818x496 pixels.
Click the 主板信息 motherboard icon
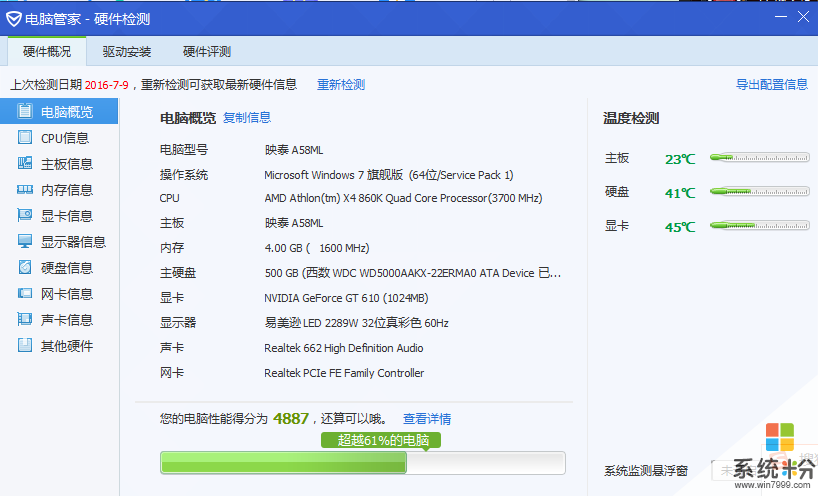click(x=25, y=163)
